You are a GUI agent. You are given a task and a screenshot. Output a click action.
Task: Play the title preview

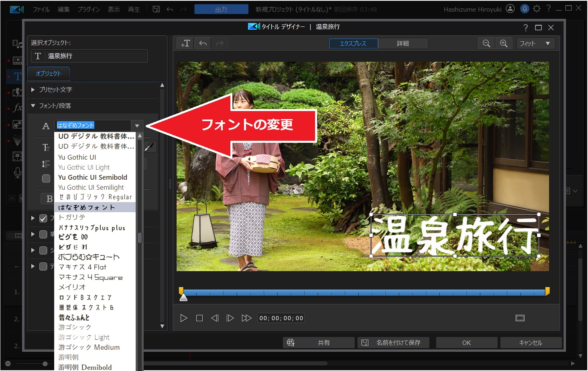pyautogui.click(x=184, y=318)
